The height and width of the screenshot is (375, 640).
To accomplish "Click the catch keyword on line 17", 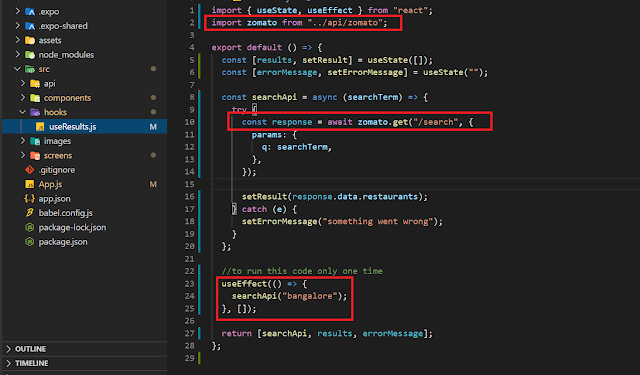I will click(x=254, y=209).
